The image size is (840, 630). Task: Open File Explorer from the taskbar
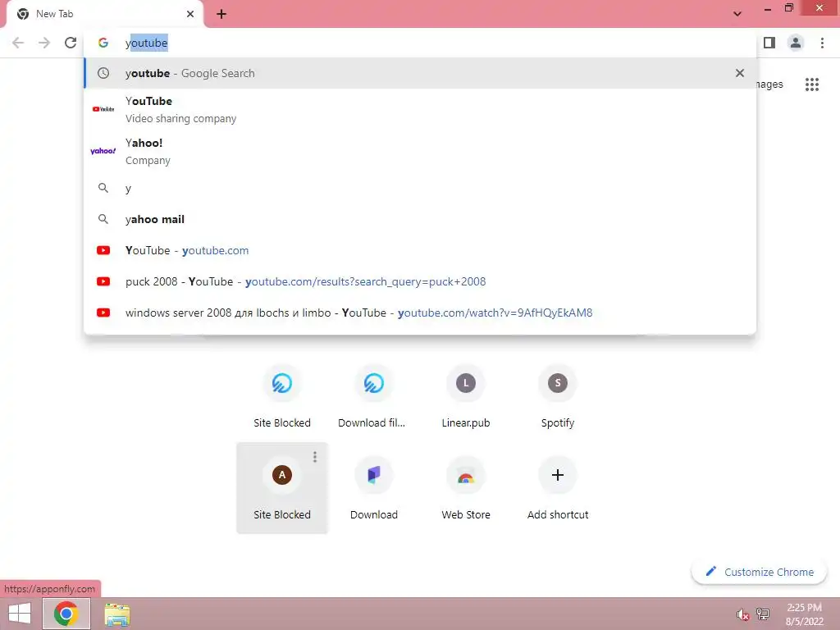[116, 614]
